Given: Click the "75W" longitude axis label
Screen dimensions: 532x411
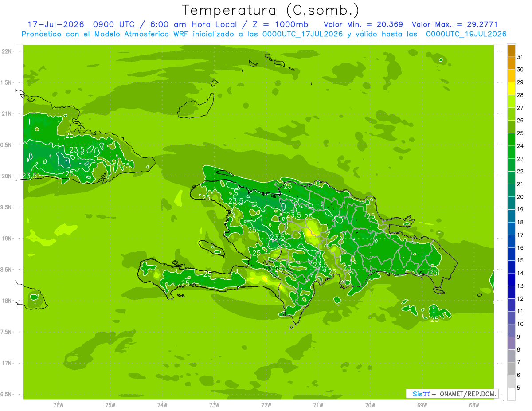Looking at the screenshot, I should coord(110,405).
